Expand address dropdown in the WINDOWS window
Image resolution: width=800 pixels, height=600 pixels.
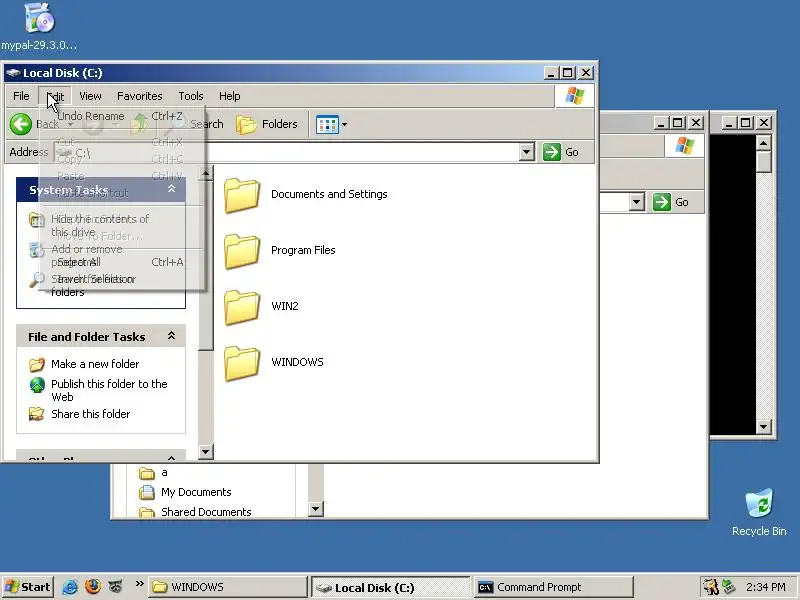point(636,202)
